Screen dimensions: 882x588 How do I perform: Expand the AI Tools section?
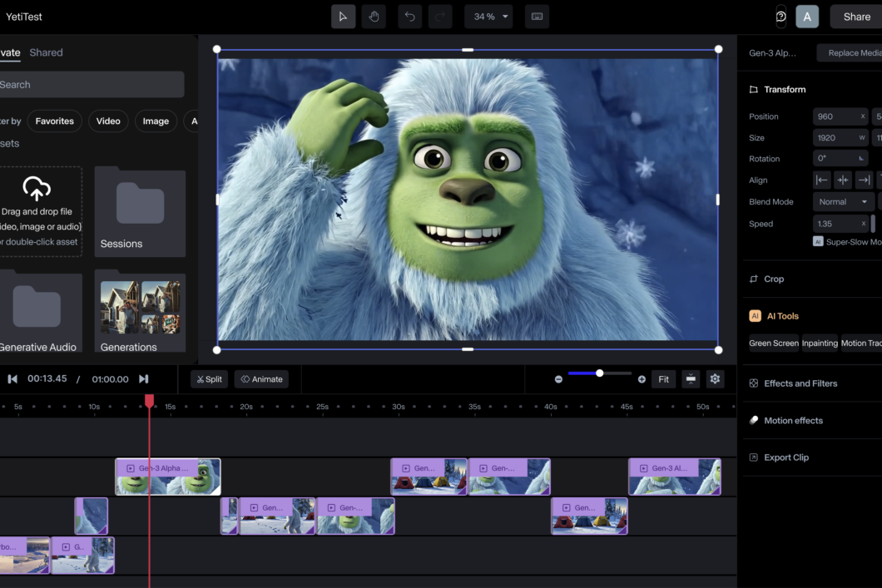pos(774,316)
